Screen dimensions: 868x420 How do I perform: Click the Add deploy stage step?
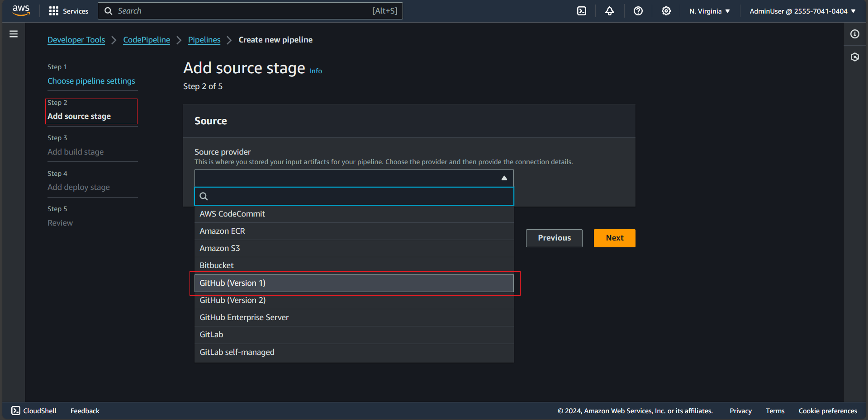pyautogui.click(x=79, y=187)
